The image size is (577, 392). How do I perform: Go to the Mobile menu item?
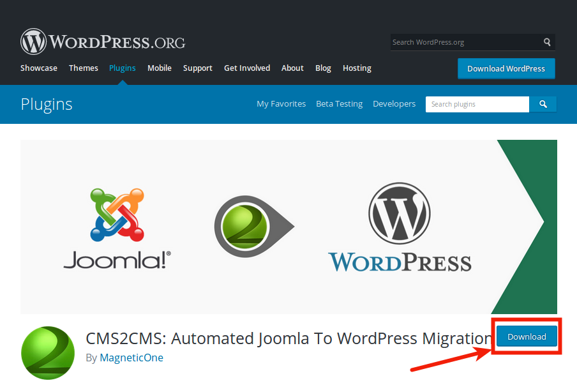[160, 68]
